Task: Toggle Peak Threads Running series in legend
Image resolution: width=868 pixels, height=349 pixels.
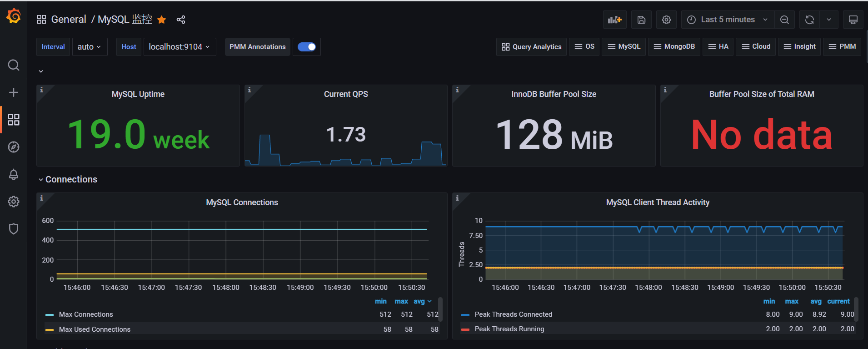Action: pos(509,329)
